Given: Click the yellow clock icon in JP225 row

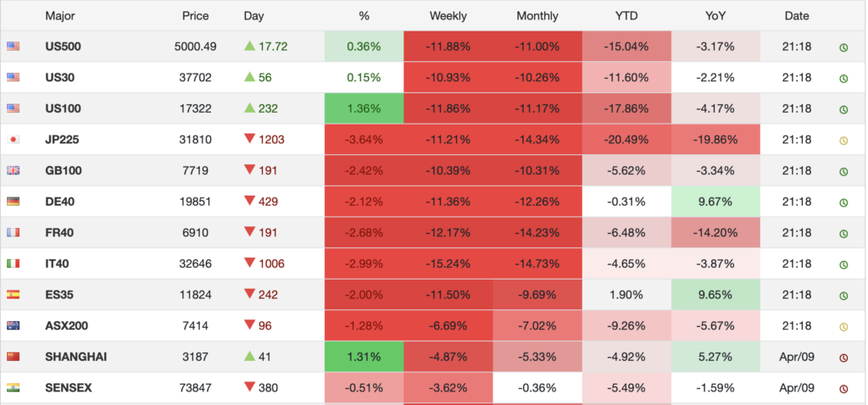Looking at the screenshot, I should [x=843, y=141].
